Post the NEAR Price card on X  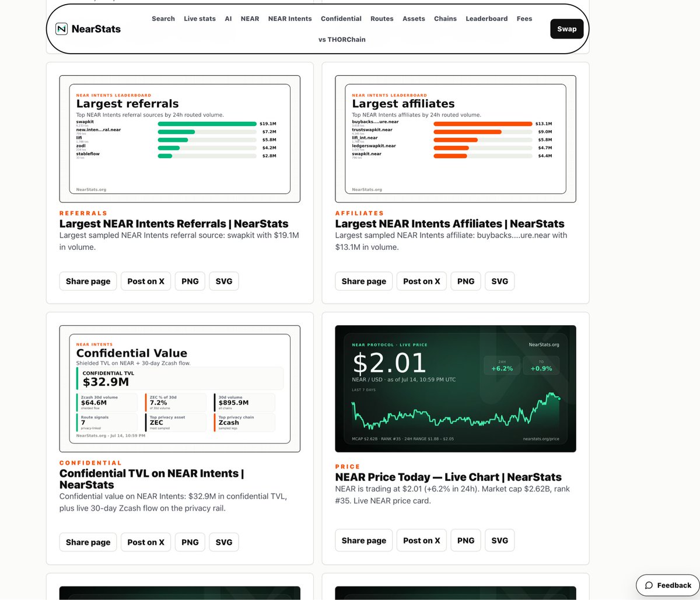click(422, 540)
